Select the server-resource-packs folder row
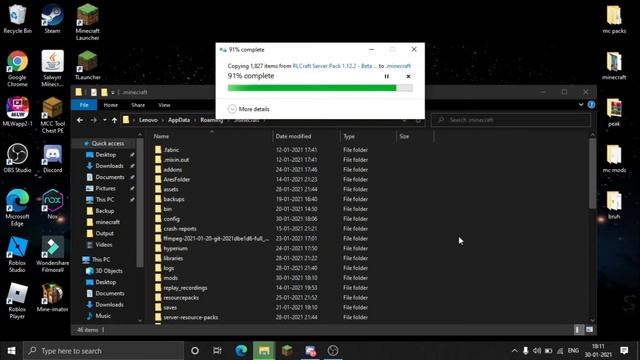The image size is (640, 360). pyautogui.click(x=261, y=317)
